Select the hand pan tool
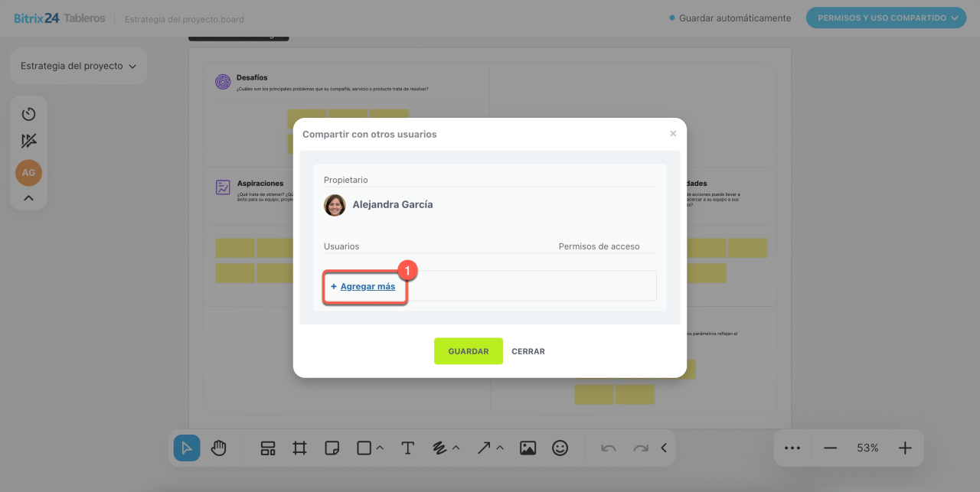The image size is (980, 492). click(219, 448)
